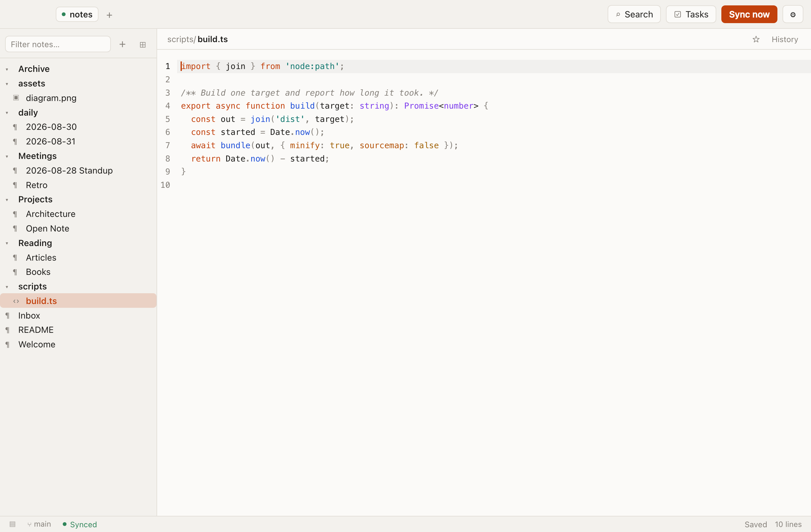The image size is (811, 532).
Task: Click the paragraph icon next to Open Note
Action: [x=15, y=229]
